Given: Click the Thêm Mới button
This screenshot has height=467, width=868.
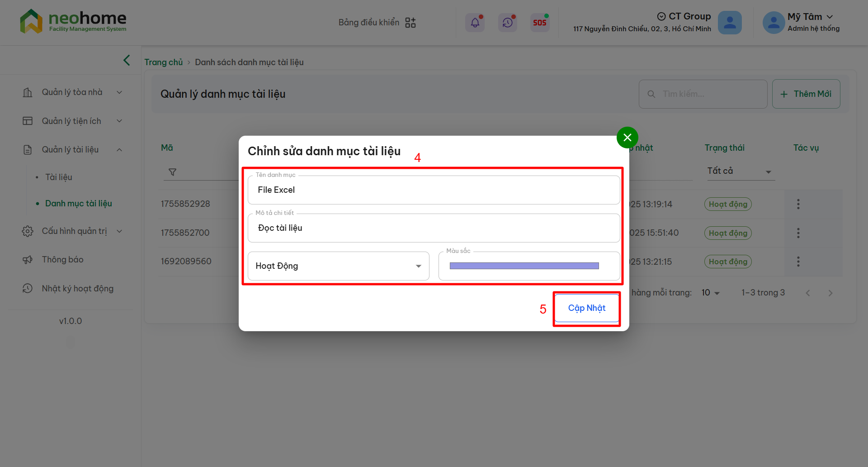Looking at the screenshot, I should [806, 94].
